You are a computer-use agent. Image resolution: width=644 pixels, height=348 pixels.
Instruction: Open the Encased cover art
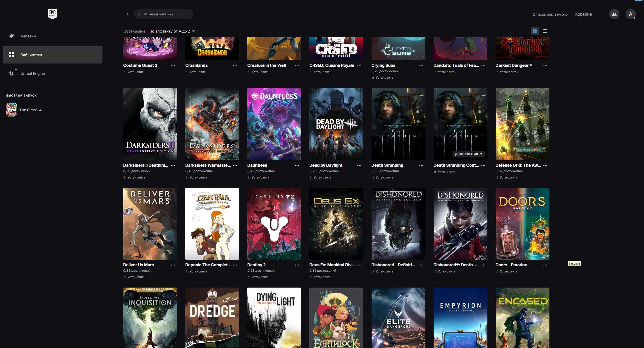pos(522,318)
